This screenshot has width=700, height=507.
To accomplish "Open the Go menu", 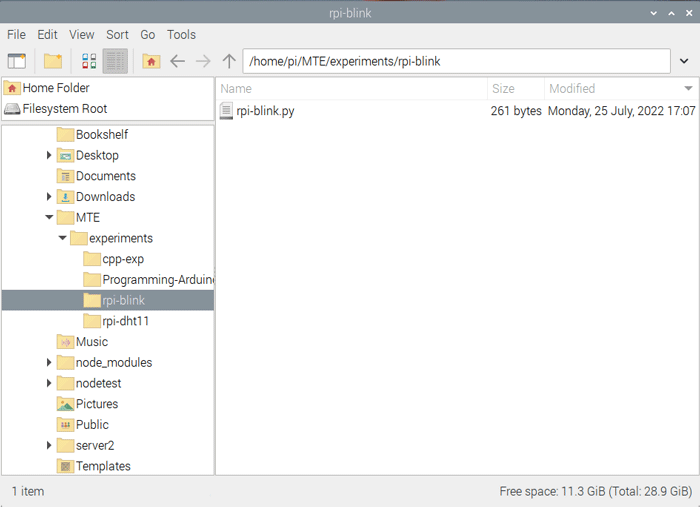I will click(148, 35).
